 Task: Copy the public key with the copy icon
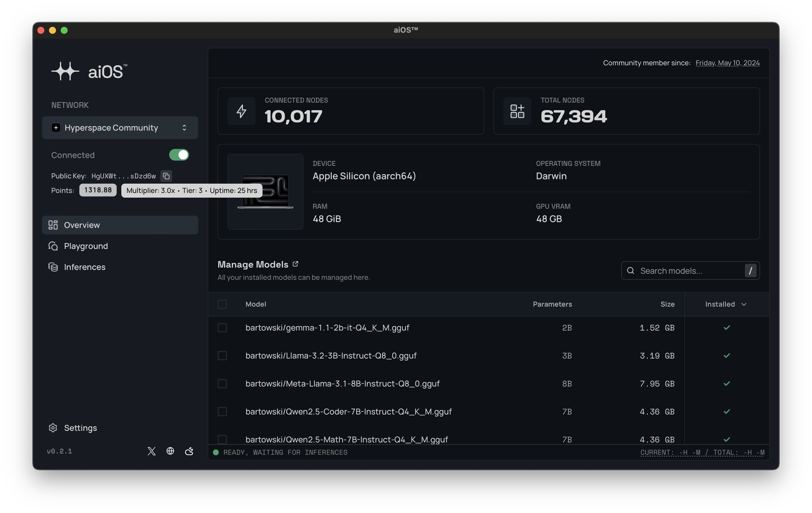pyautogui.click(x=166, y=176)
